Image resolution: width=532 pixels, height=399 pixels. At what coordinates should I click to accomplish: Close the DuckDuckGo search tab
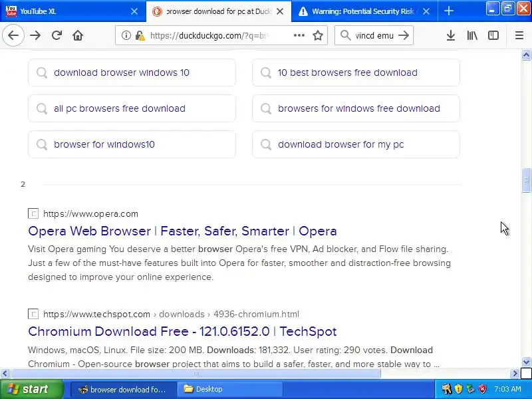coord(280,11)
